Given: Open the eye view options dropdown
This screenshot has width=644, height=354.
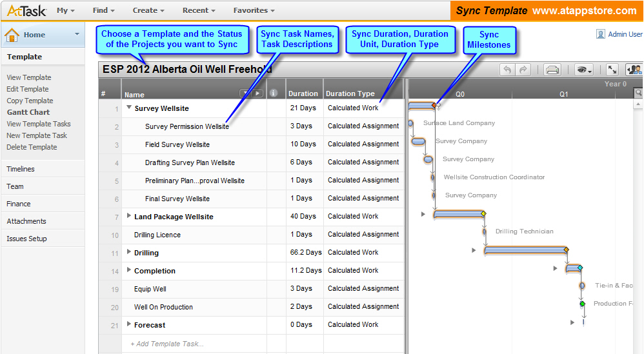Looking at the screenshot, I should [x=584, y=70].
